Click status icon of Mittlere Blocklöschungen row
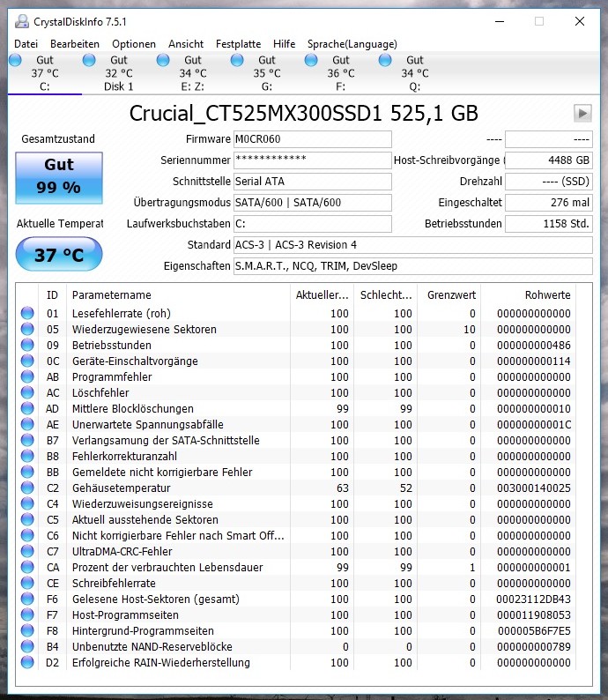608x700 pixels. point(27,408)
